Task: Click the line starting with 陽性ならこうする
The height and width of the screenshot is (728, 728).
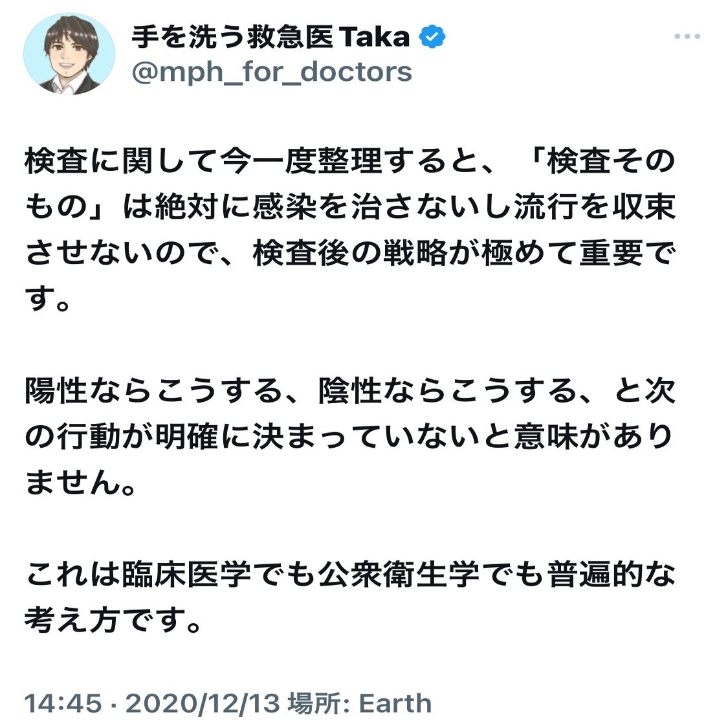Action: point(350,391)
